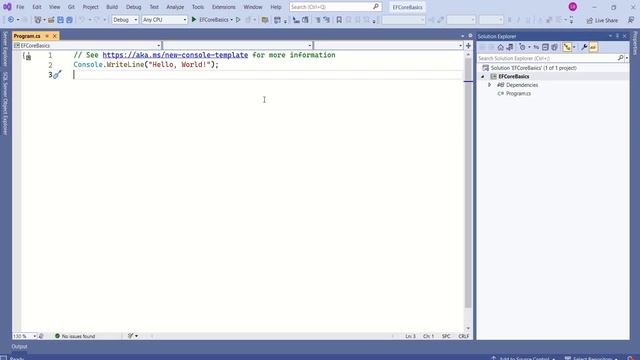Click the Save All toolbar icon
This screenshot has width=640, height=360.
point(69,20)
